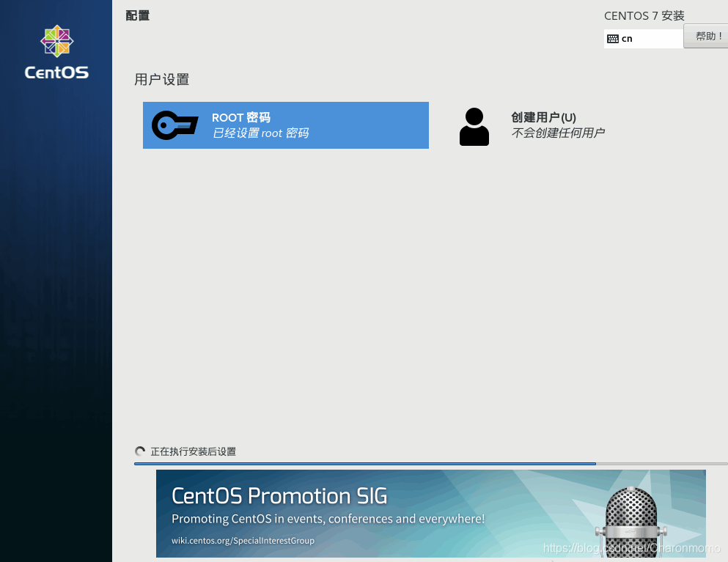The height and width of the screenshot is (562, 728).
Task: Click the CentOS Promotion SIG banner
Action: [x=431, y=513]
